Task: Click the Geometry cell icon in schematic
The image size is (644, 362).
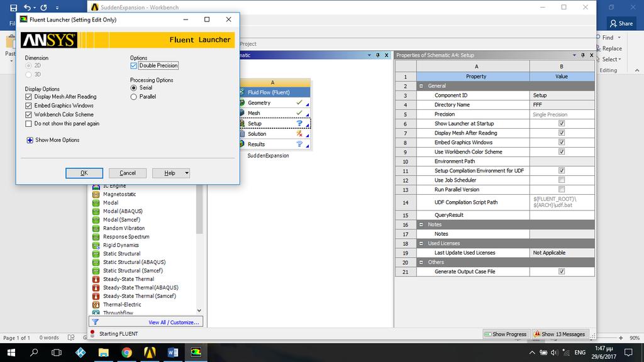Action: [242, 102]
